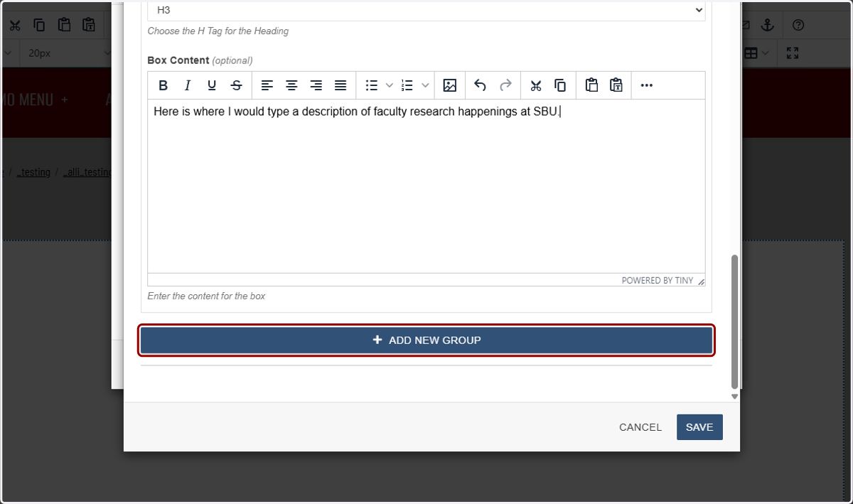This screenshot has width=853, height=504.
Task: Open the _alll_testing breadcrumb link
Action: (x=87, y=172)
